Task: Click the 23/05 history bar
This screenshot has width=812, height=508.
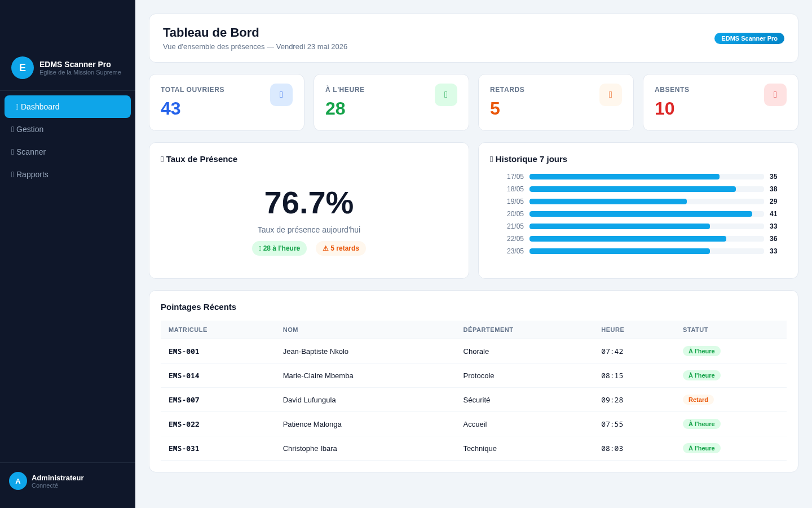Action: click(x=647, y=251)
